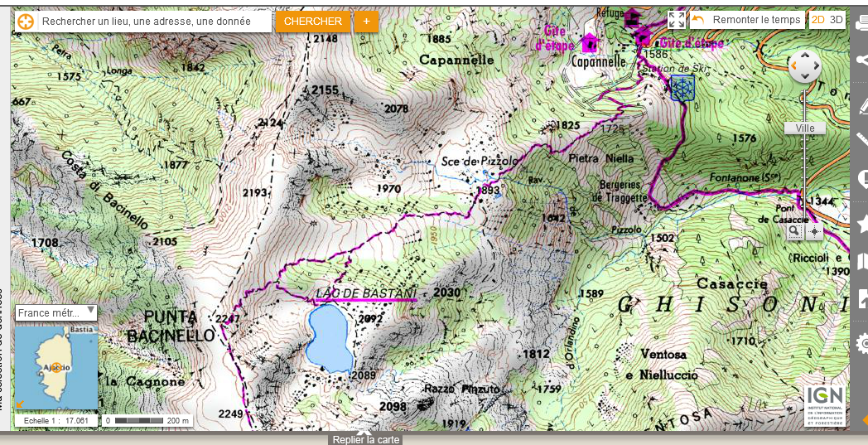This screenshot has height=445, width=868.
Task: Expand the 'France métr...' territory dropdown
Action: pos(57,312)
